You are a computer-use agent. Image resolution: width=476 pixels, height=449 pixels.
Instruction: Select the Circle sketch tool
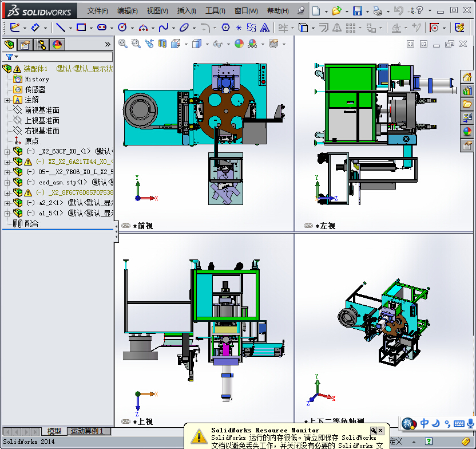pos(122,27)
